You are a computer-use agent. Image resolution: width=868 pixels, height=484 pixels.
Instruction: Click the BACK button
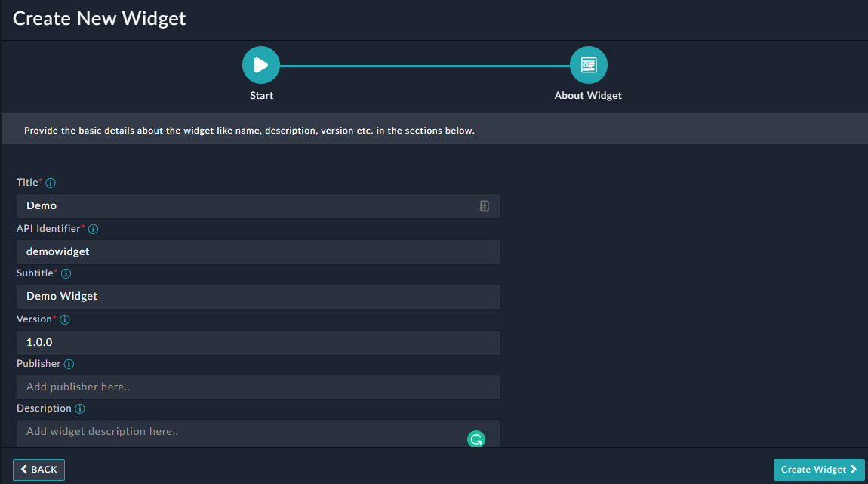38,469
